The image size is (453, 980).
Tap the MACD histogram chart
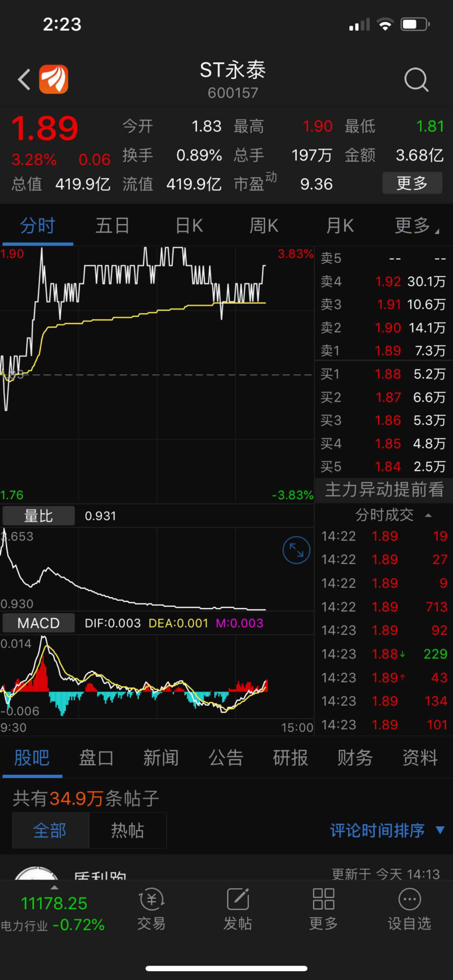point(157,676)
